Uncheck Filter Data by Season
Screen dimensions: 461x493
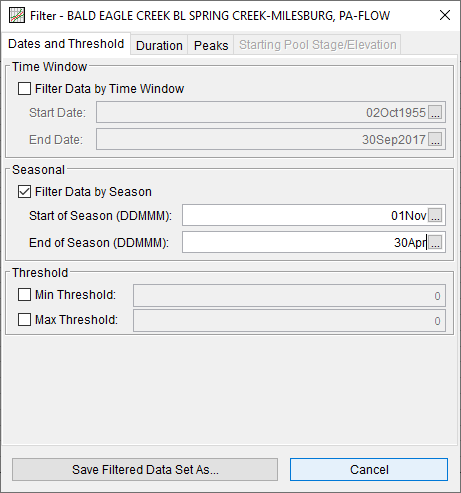[x=24, y=192]
